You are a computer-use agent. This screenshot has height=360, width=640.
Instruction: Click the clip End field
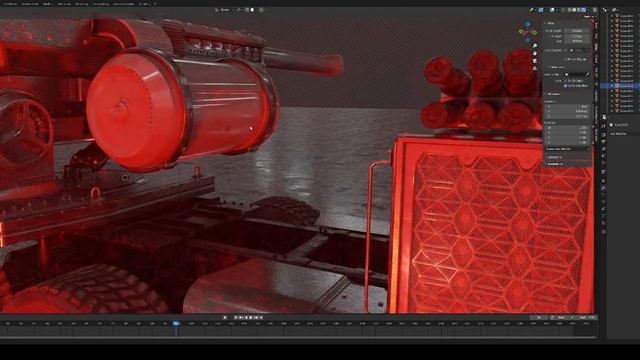pos(577,41)
